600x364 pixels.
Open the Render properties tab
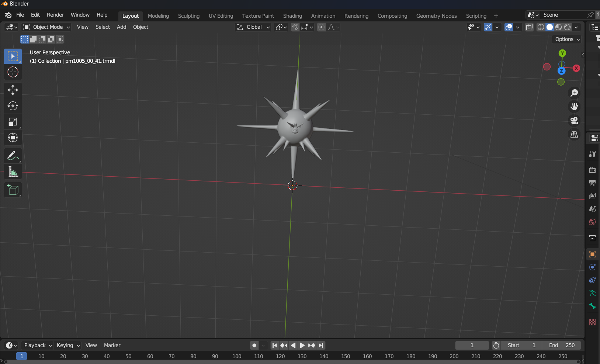click(x=593, y=170)
